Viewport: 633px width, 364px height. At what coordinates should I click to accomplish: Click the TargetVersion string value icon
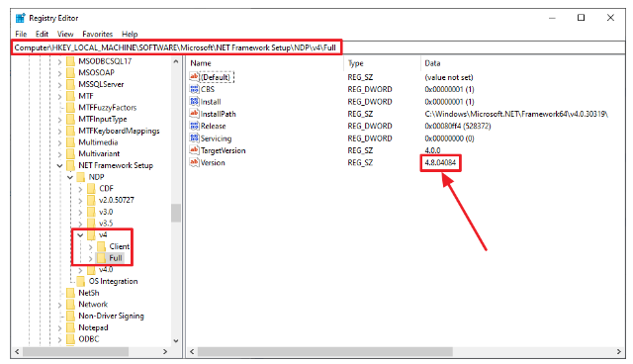point(194,150)
